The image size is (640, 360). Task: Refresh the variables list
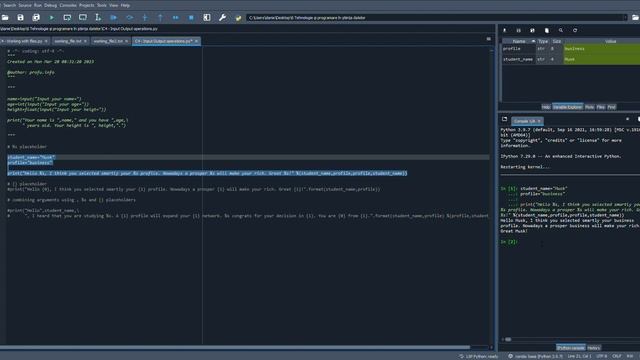[x=575, y=30]
